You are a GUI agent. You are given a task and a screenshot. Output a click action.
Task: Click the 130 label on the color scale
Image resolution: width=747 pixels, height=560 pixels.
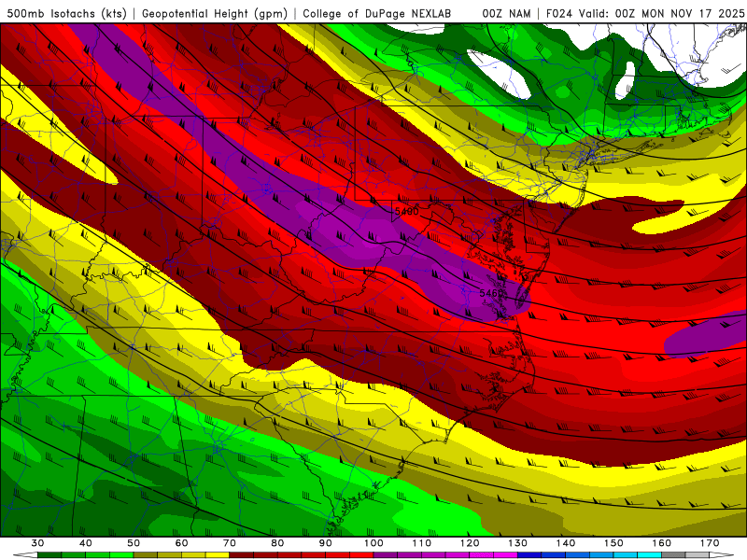click(518, 543)
